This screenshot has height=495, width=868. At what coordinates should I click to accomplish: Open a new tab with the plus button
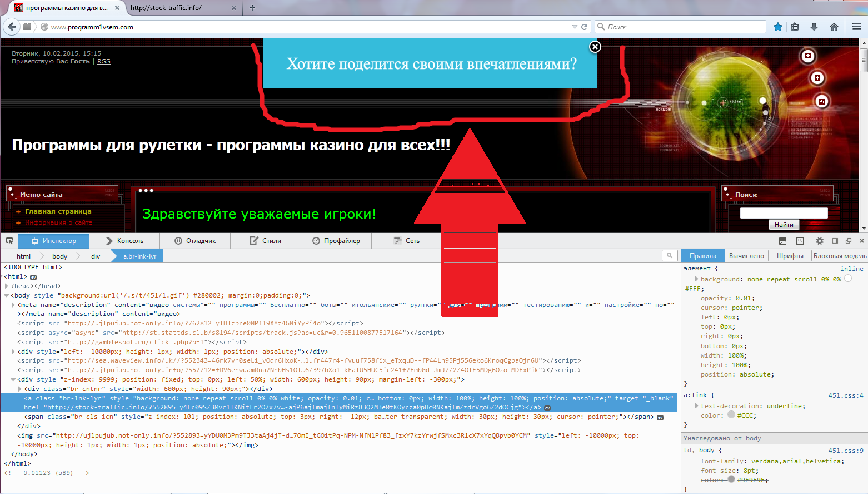pyautogui.click(x=252, y=8)
